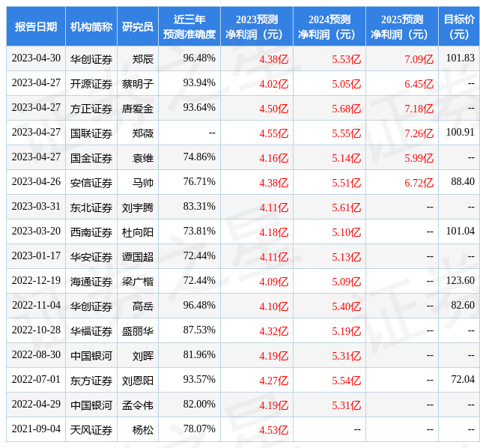Click target price 101.04

(460, 231)
